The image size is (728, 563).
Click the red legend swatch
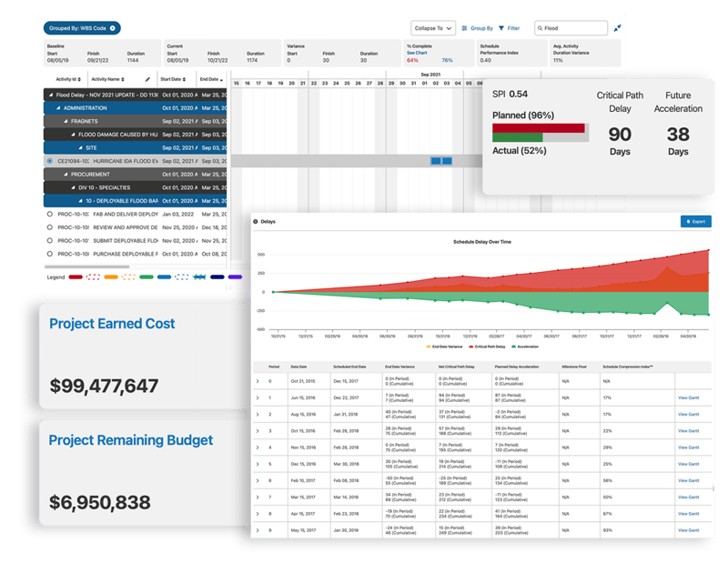pyautogui.click(x=76, y=276)
